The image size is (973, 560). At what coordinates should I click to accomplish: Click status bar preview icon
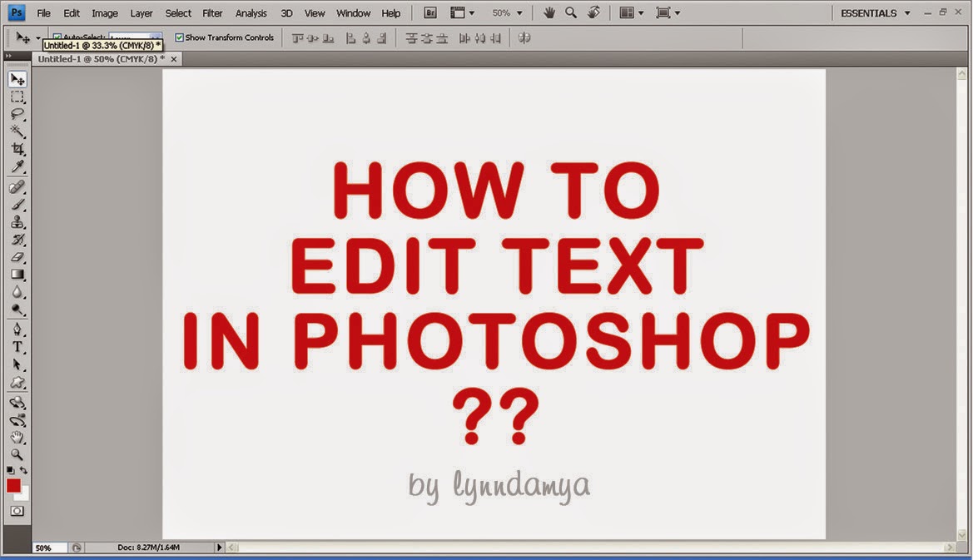pos(77,548)
